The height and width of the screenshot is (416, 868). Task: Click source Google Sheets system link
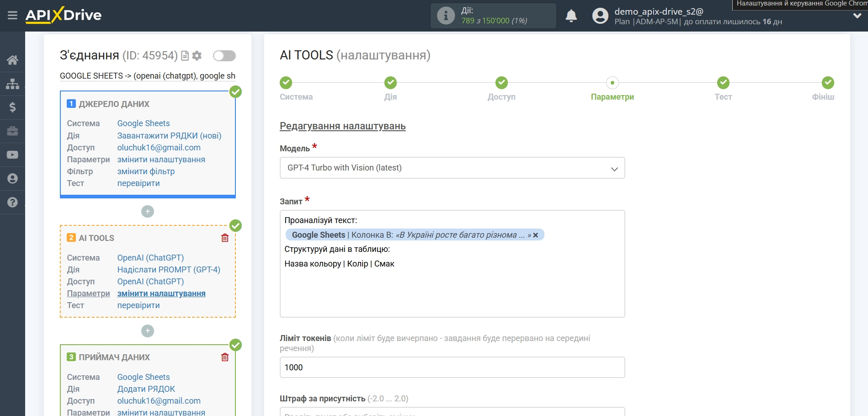coord(144,123)
